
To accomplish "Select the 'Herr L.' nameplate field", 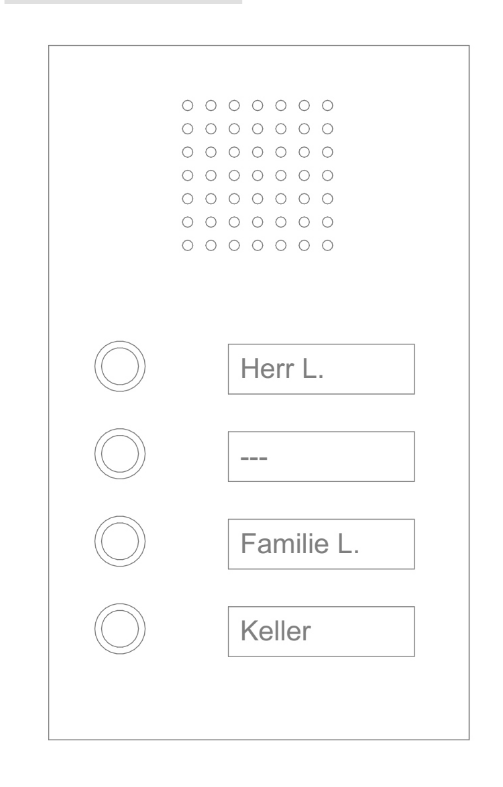I will (321, 369).
